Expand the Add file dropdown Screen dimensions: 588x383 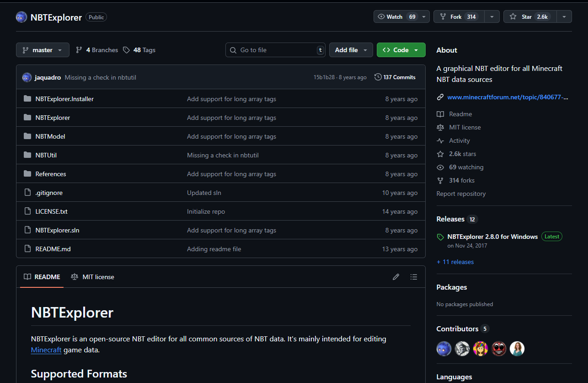click(x=351, y=50)
